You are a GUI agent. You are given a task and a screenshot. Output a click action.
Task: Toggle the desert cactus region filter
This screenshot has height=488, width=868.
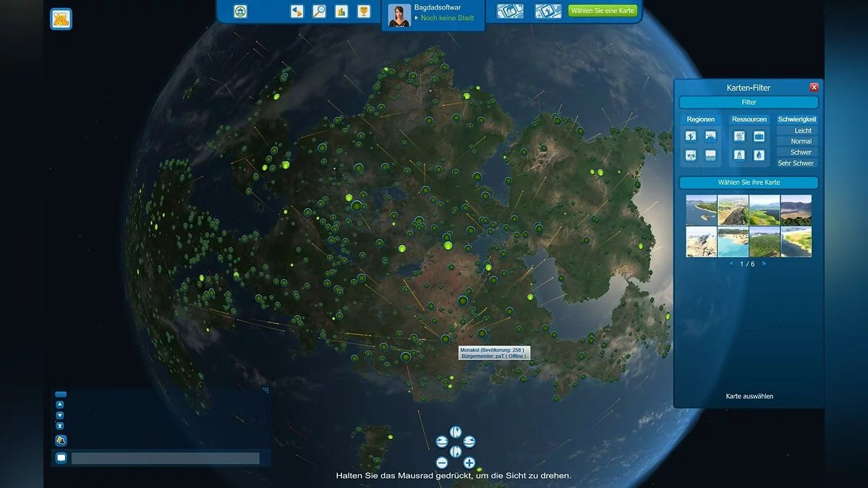691,135
